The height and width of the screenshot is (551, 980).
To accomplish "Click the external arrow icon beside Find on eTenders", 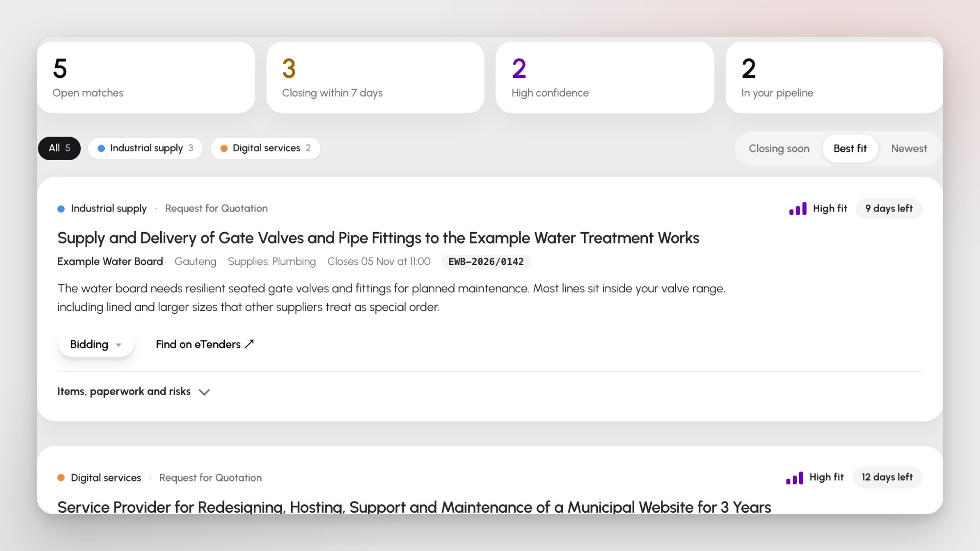I will (249, 344).
